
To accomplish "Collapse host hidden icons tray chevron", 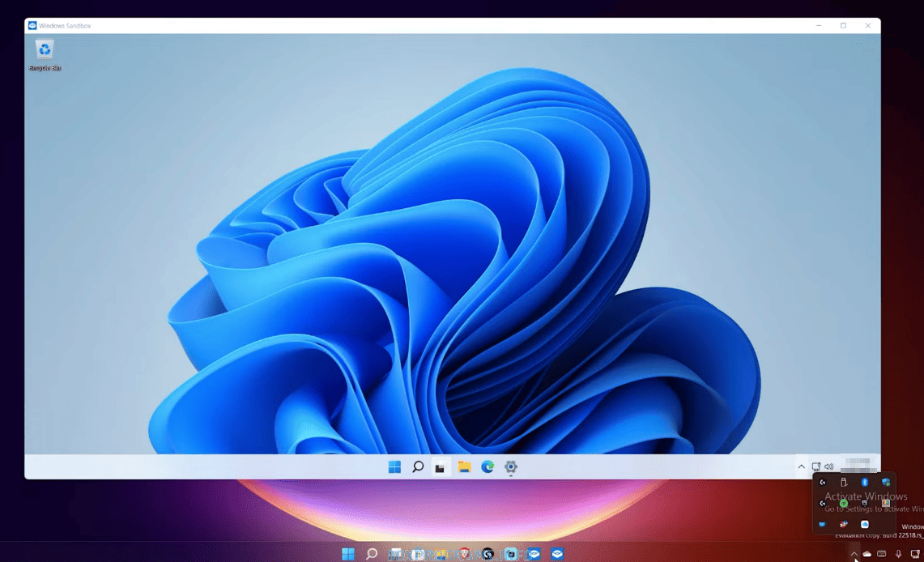I will click(x=854, y=554).
